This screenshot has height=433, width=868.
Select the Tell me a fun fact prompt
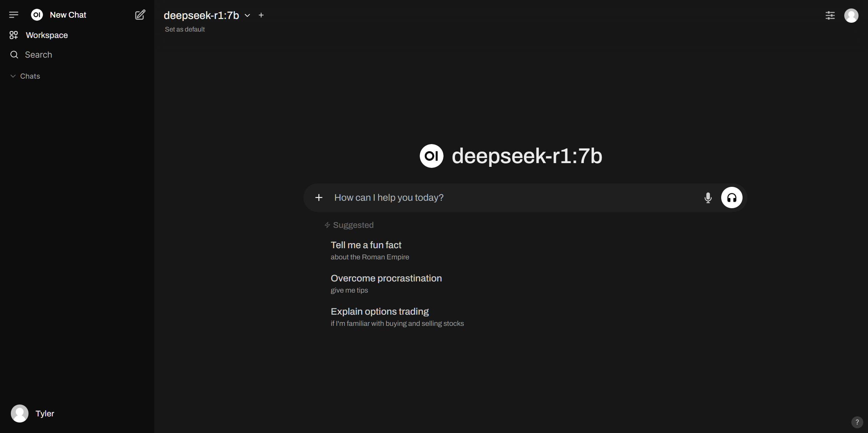(366, 245)
